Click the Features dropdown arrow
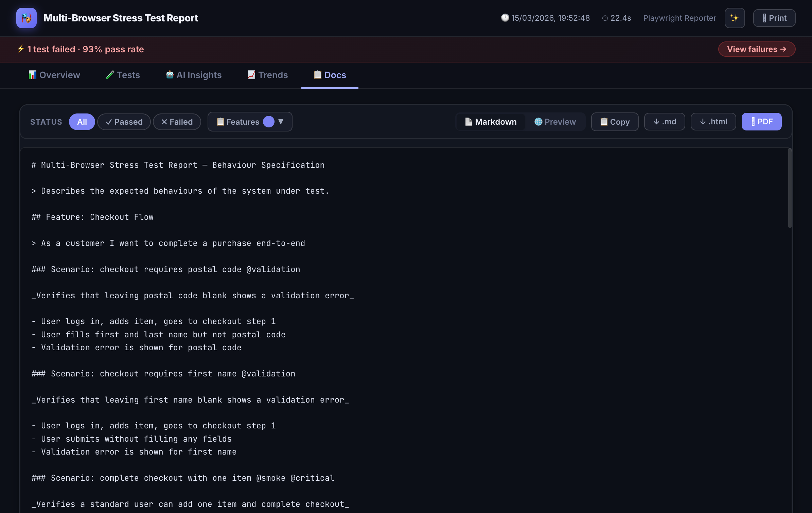The image size is (812, 513). click(x=281, y=121)
